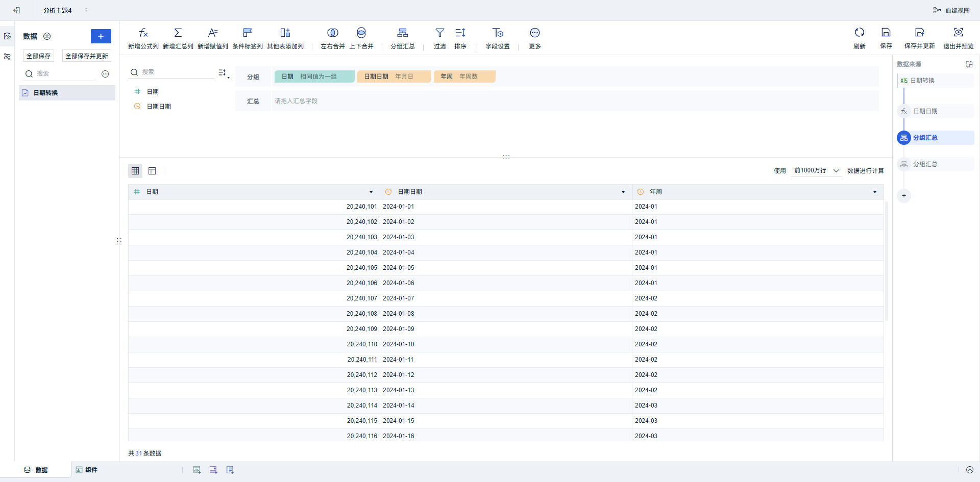Click the third add icon in bottom bar
Viewport: 980px width, 482px height.
(x=230, y=470)
